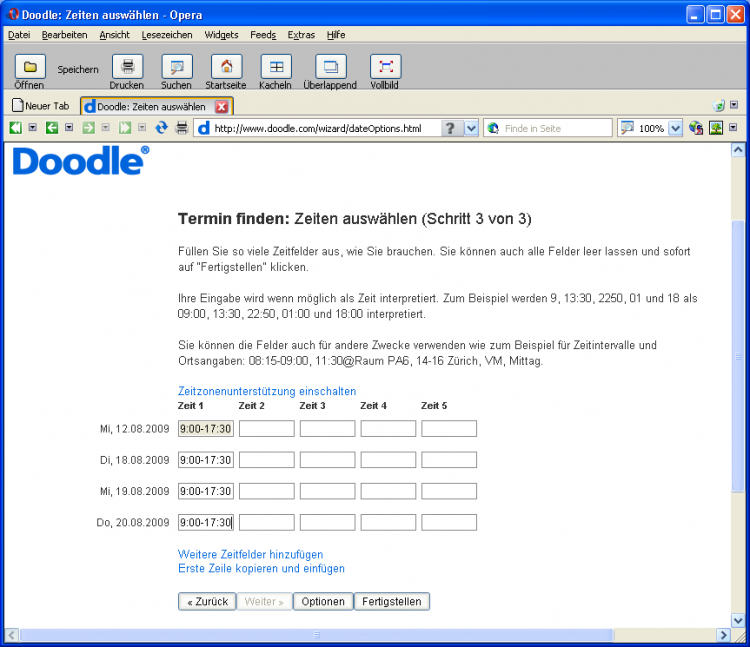This screenshot has height=647, width=750.
Task: Click the Zeit 2 field for Mi, 12.08.2009
Action: (266, 429)
